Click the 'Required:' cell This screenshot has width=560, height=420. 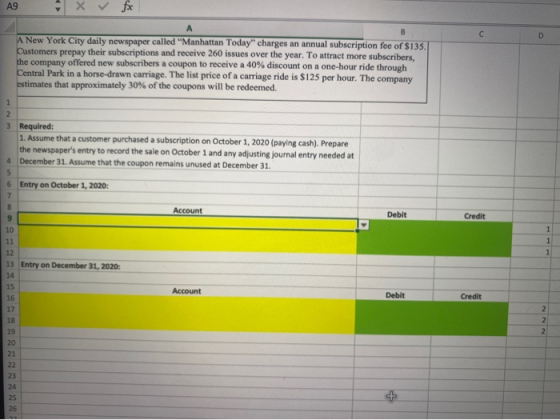coord(36,126)
